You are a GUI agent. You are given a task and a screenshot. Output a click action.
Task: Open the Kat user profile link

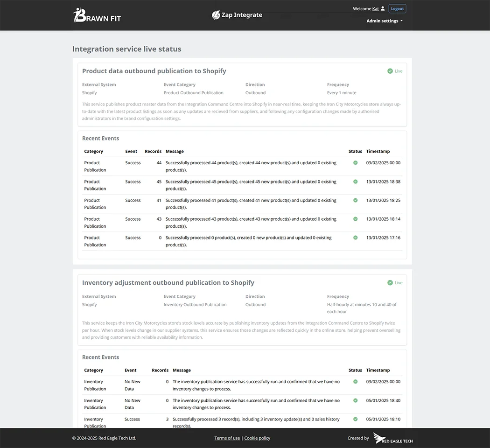tap(375, 9)
